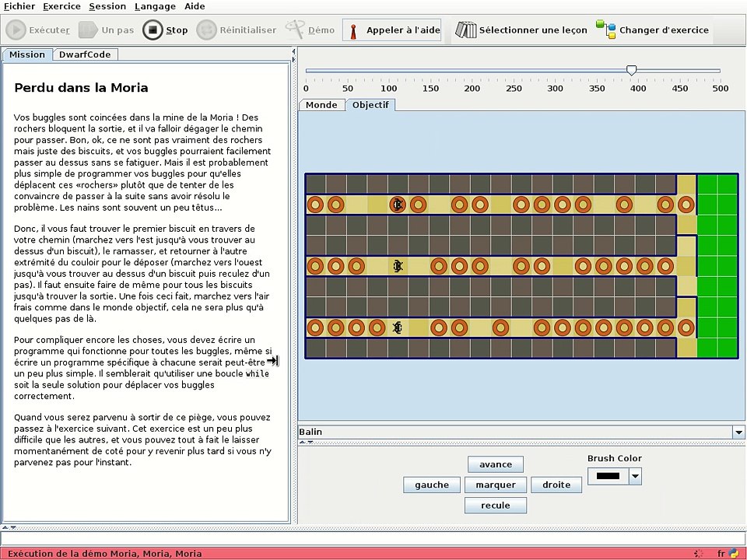Click the black Brush Color swatch
The height and width of the screenshot is (560, 747).
click(x=608, y=476)
